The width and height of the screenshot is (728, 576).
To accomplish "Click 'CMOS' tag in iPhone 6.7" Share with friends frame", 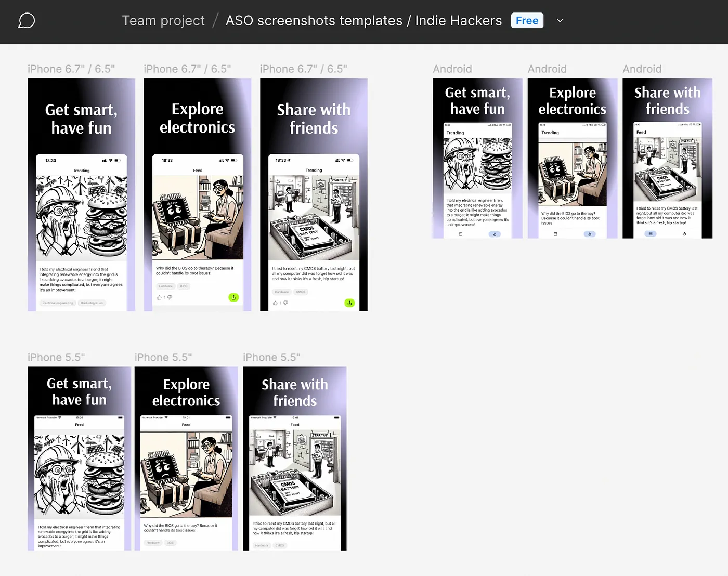I will [x=301, y=292].
